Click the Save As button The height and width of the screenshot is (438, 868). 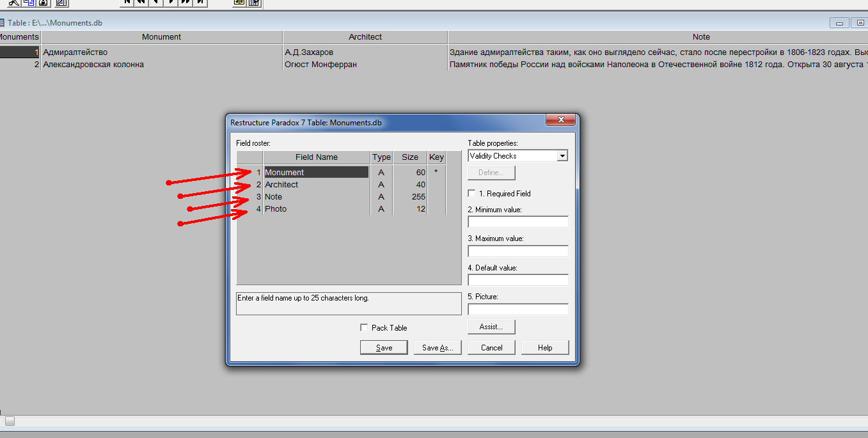(438, 347)
